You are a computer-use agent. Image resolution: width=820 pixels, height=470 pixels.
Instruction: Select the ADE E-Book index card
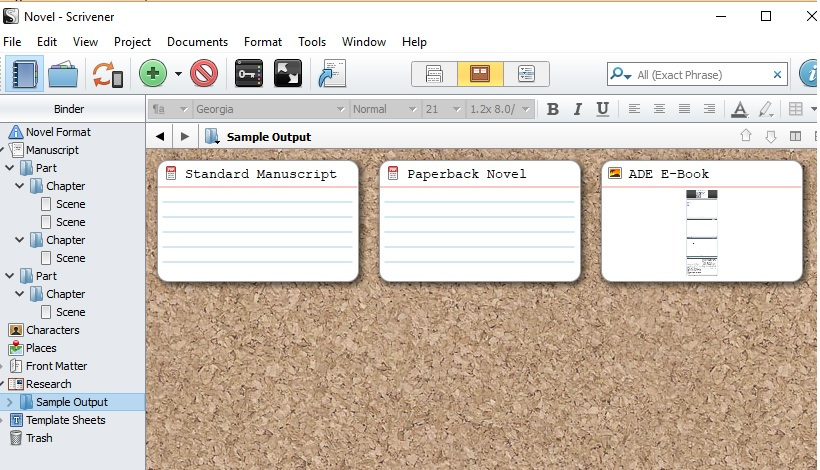pyautogui.click(x=701, y=220)
